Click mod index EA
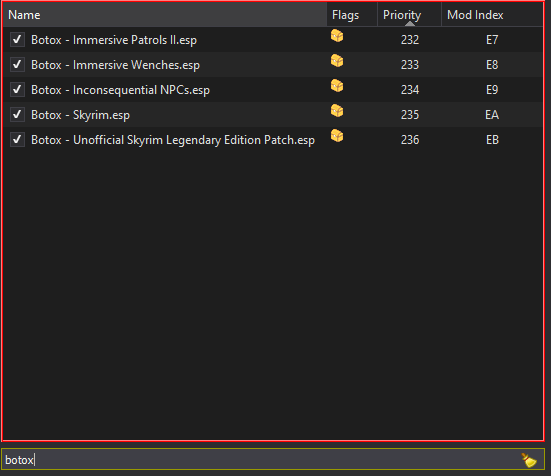 (x=492, y=115)
